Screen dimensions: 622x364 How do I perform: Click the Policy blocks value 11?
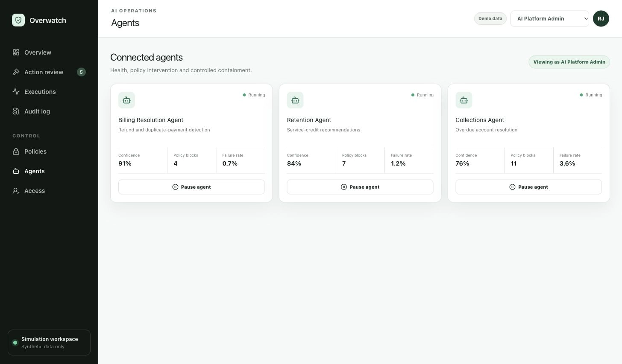[513, 163]
